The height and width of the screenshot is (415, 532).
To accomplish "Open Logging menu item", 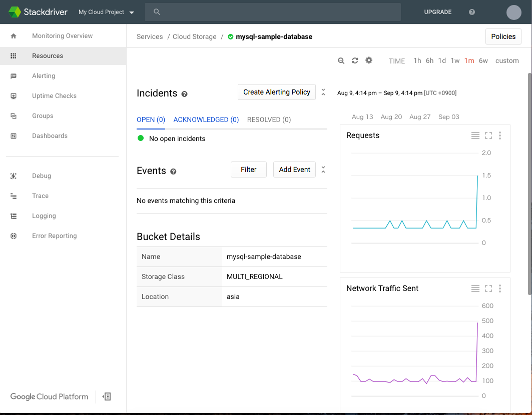I will [x=63, y=216].
